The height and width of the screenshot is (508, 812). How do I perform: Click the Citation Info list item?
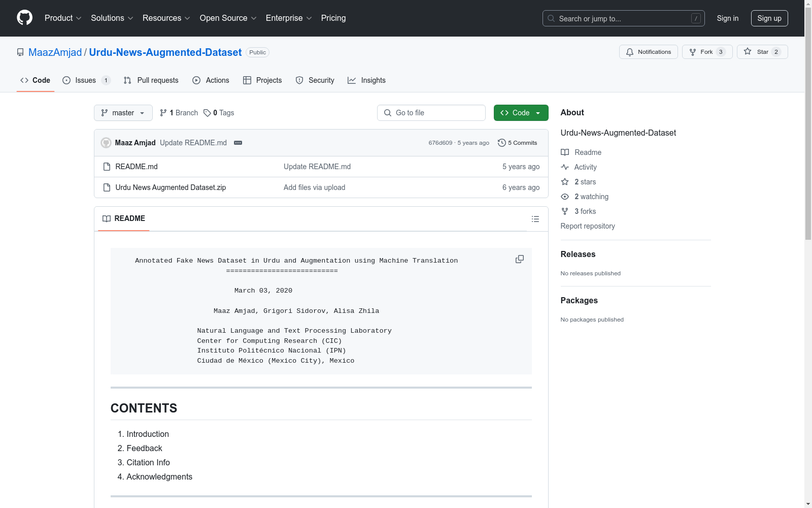click(148, 462)
